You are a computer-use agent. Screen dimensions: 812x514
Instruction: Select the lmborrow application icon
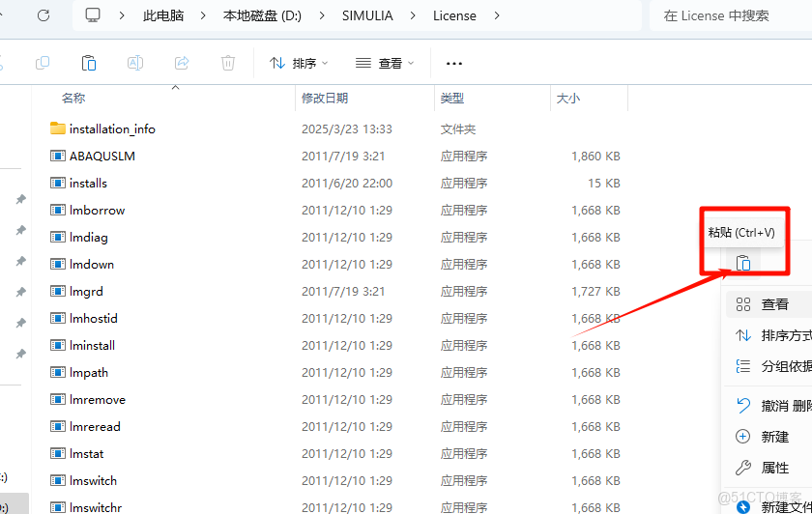point(57,210)
